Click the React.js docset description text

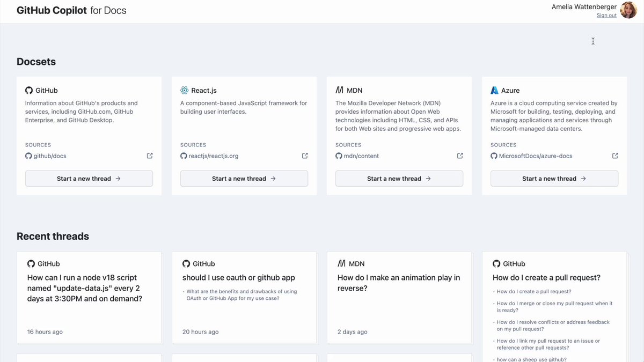[244, 107]
